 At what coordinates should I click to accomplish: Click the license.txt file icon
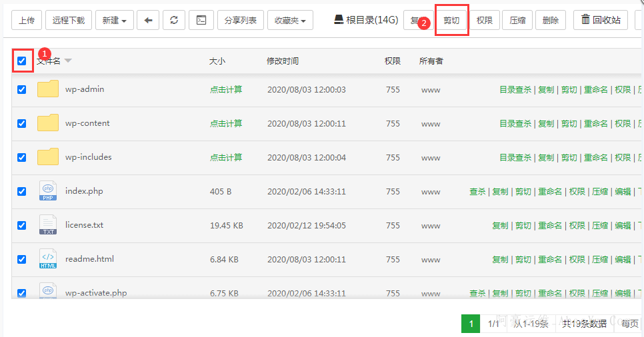pos(48,225)
